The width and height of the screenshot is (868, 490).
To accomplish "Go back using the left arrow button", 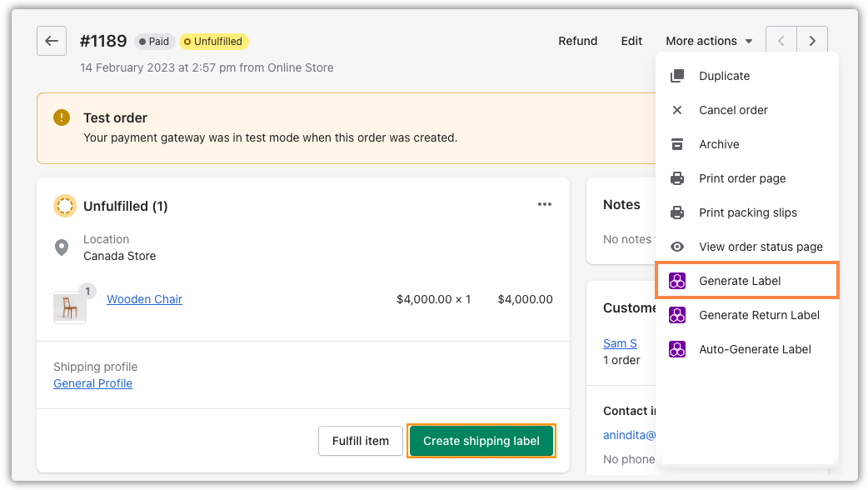I will coord(52,41).
